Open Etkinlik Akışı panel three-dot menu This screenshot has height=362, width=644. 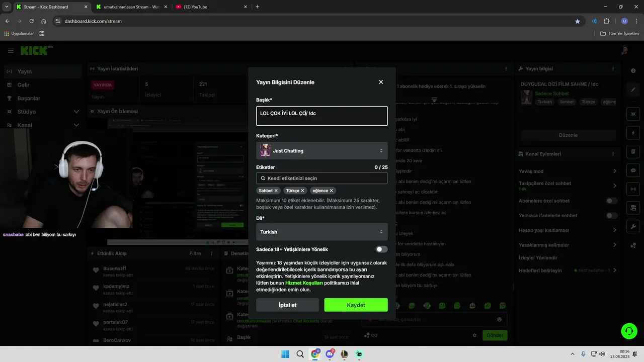[x=211, y=253]
